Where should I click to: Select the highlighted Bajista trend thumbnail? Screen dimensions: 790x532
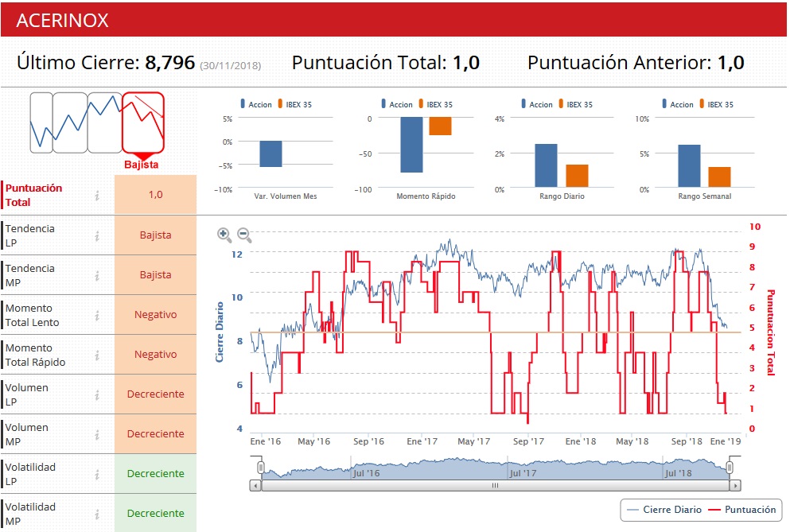[143, 122]
